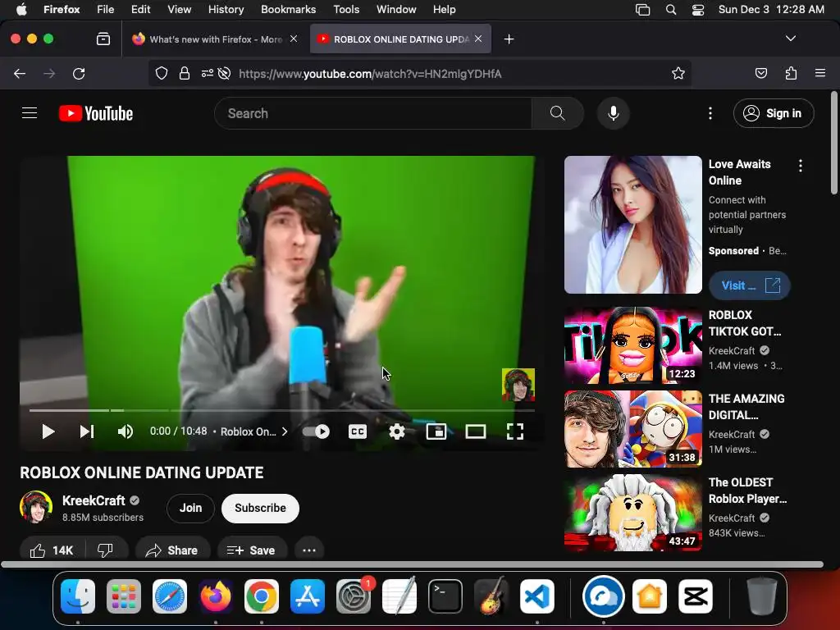Open more actions ellipsis under video
This screenshot has width=840, height=630.
pos(309,550)
